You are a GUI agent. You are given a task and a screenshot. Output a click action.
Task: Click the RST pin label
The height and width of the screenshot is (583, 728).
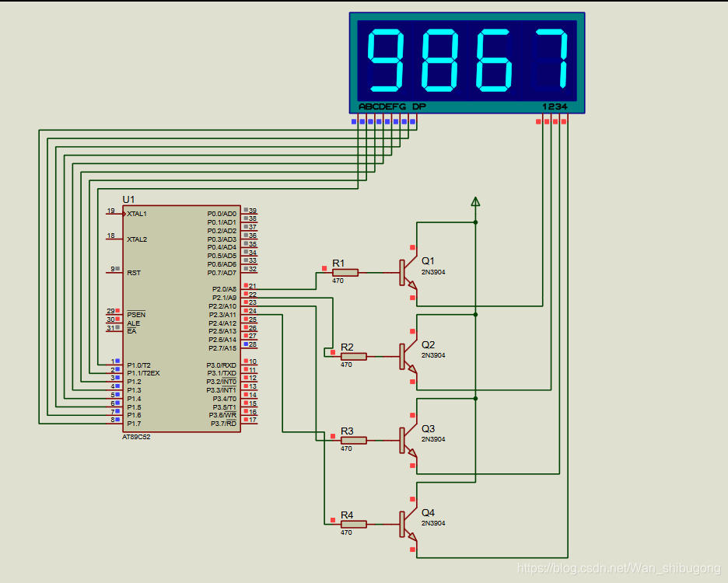pos(134,273)
